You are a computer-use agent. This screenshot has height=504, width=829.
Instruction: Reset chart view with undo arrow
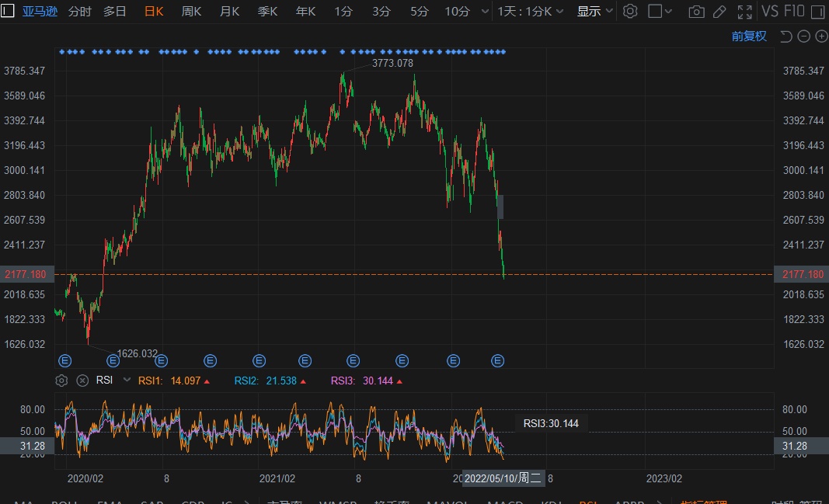[785, 36]
